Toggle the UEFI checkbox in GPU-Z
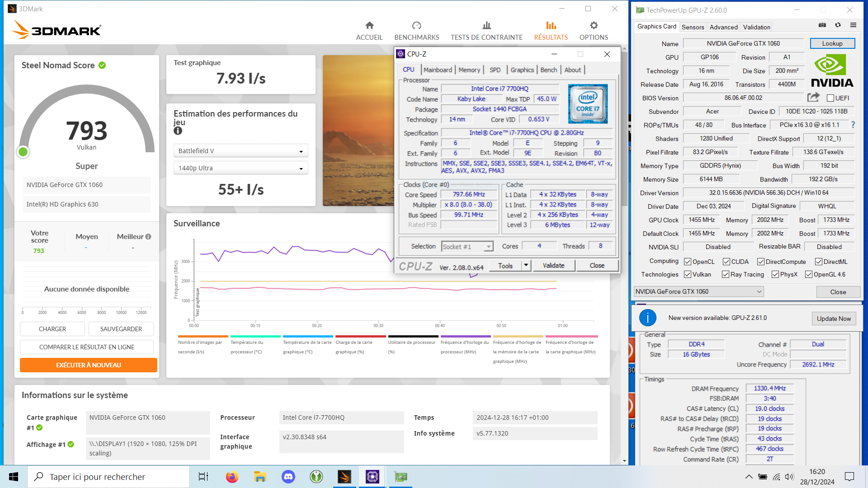 coord(830,98)
